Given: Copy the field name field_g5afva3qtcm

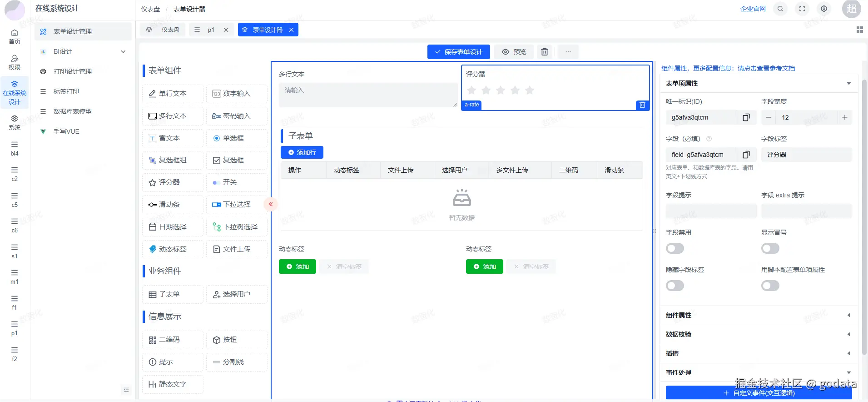Looking at the screenshot, I should pos(746,155).
